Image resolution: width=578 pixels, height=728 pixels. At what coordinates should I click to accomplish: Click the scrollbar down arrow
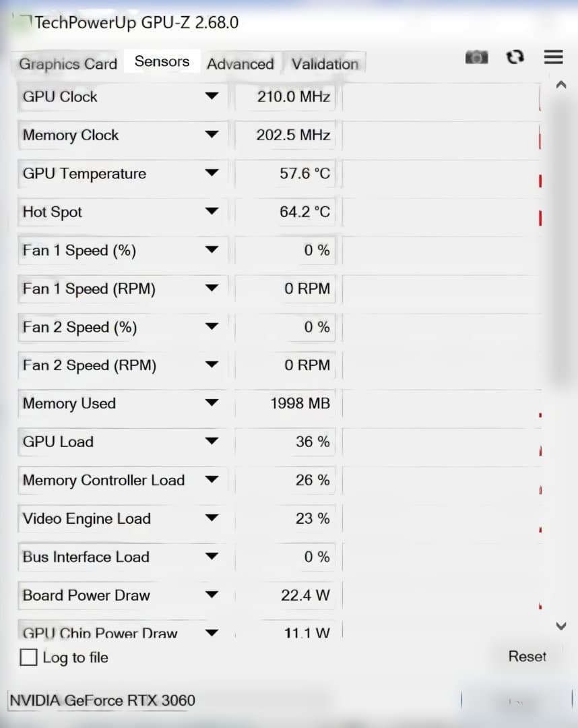tap(560, 626)
